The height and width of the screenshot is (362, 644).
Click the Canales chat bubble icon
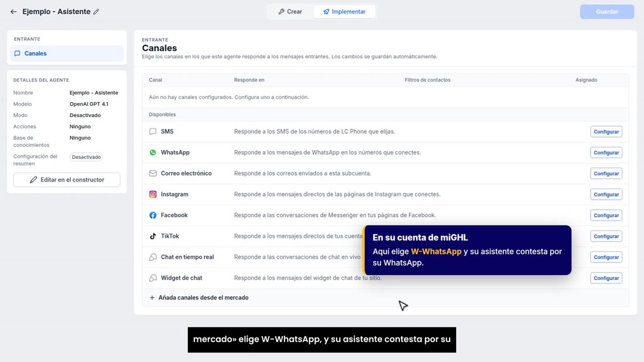point(17,53)
